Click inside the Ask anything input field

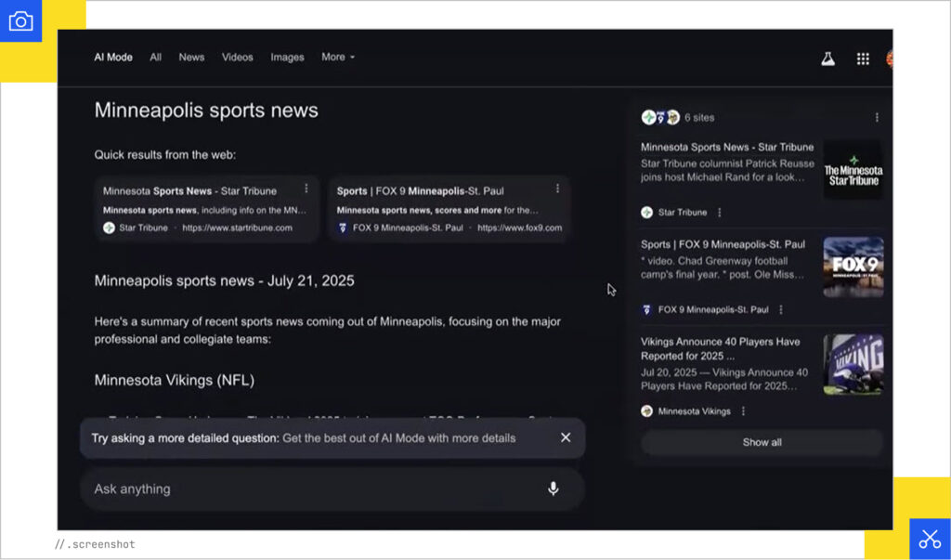pos(279,489)
